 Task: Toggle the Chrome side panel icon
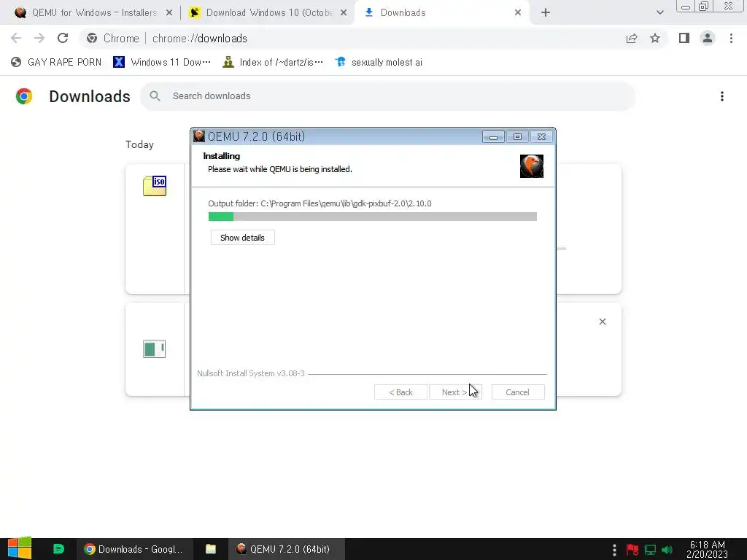(684, 38)
